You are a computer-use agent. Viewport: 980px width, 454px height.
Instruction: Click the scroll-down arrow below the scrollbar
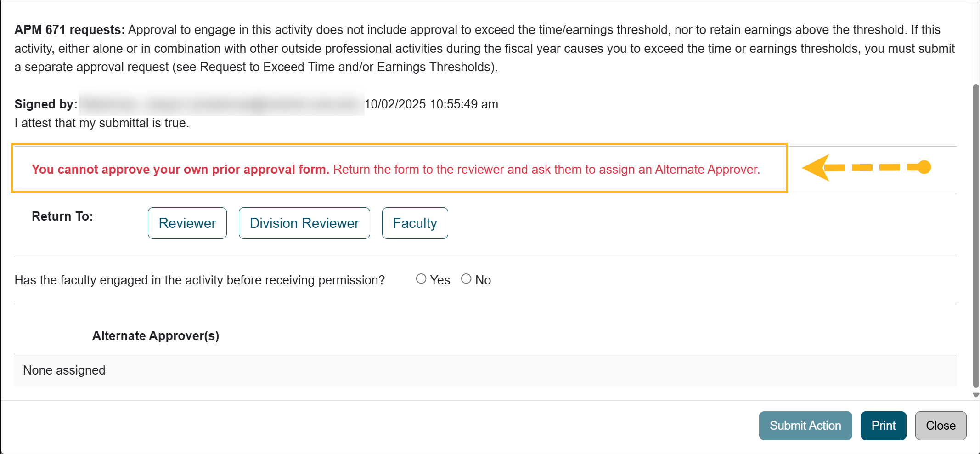tap(976, 395)
